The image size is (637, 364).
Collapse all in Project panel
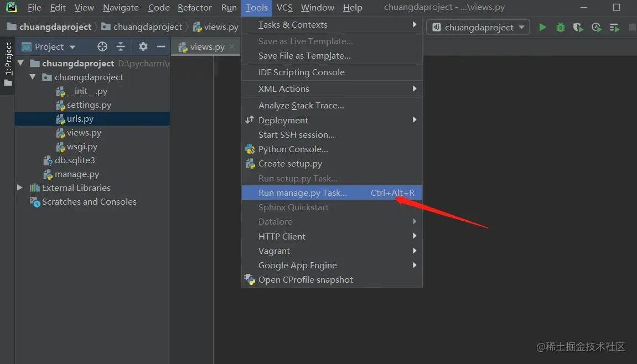coord(121,46)
